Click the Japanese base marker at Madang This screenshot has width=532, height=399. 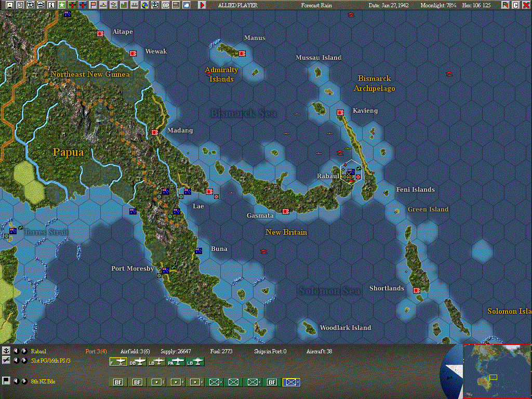pos(155,132)
